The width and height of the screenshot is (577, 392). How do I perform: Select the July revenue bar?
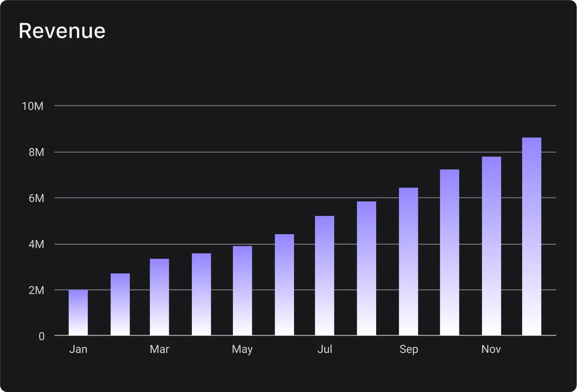click(x=324, y=276)
